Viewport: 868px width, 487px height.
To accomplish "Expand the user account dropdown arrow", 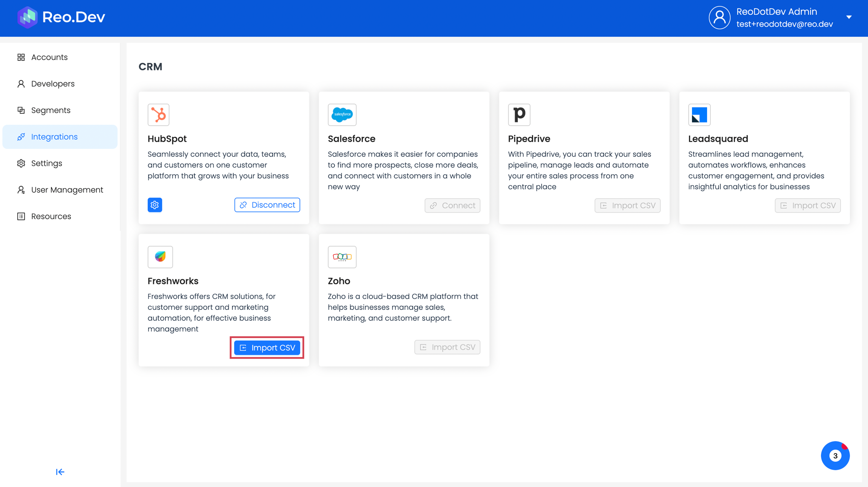I will (x=849, y=17).
